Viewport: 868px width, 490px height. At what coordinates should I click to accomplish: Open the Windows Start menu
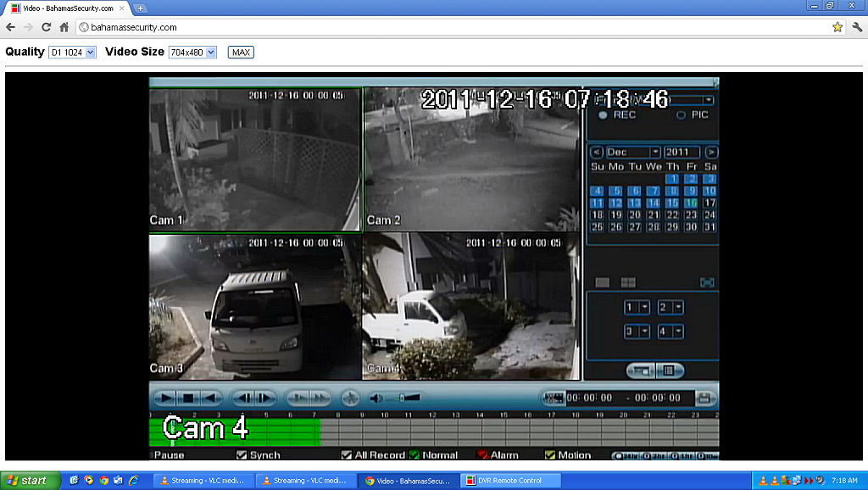(x=30, y=481)
